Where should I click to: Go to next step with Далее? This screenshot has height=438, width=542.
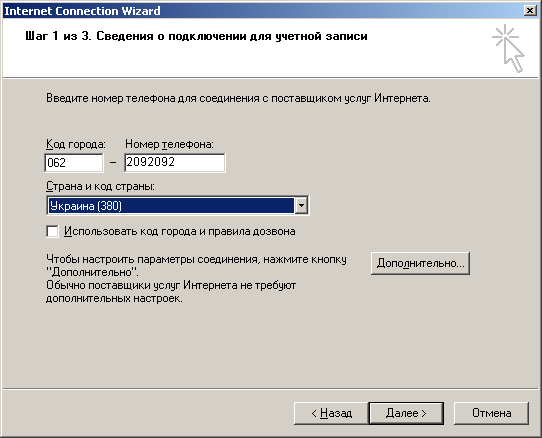406,413
